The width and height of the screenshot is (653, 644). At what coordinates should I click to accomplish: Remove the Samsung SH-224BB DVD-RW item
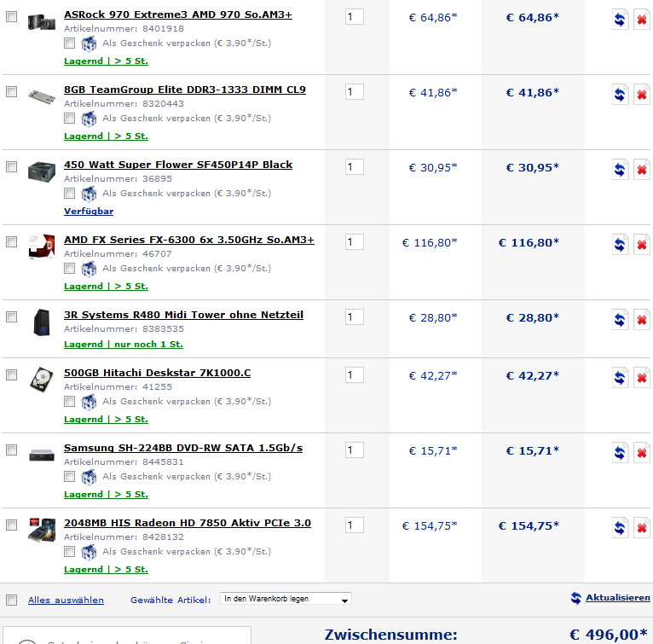point(642,453)
